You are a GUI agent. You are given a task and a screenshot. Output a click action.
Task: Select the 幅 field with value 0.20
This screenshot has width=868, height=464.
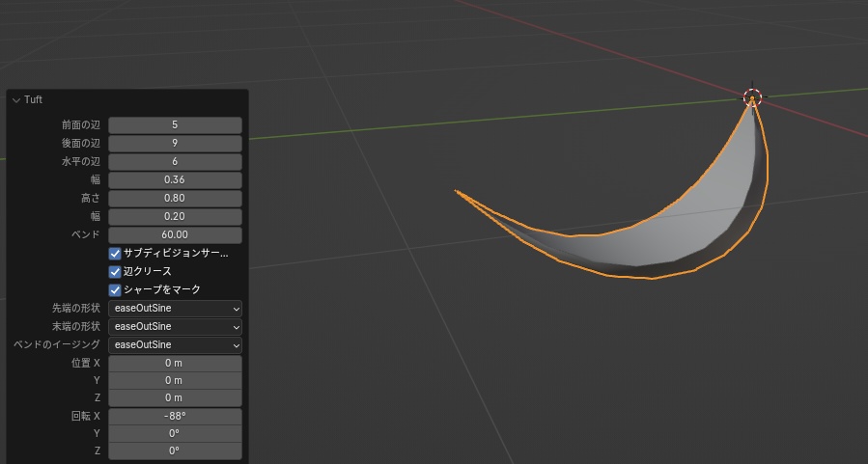[x=175, y=216]
